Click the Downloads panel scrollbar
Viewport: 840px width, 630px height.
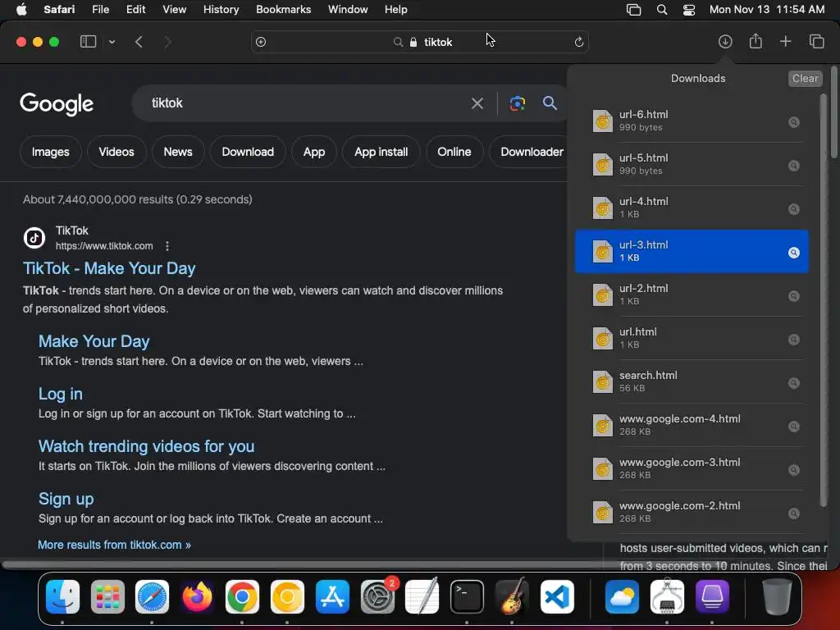pyautogui.click(x=824, y=300)
